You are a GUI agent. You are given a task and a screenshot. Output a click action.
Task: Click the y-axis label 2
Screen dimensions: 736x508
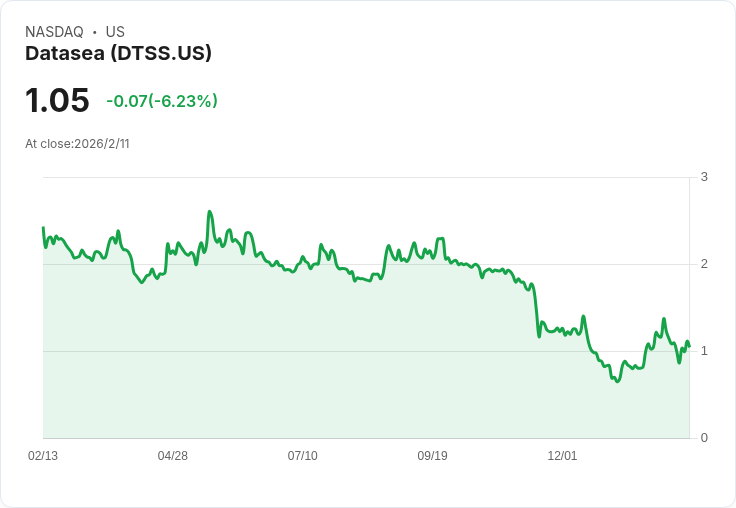click(x=704, y=264)
